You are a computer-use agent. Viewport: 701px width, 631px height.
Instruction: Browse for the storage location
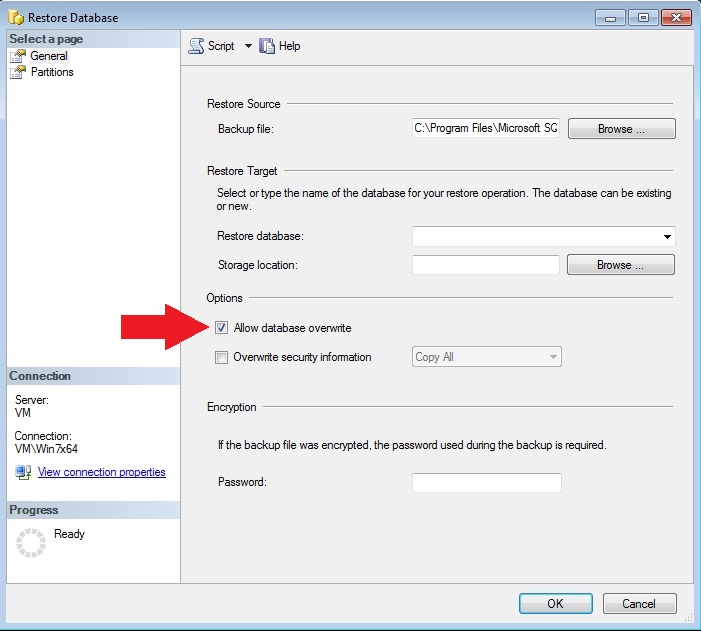[620, 265]
